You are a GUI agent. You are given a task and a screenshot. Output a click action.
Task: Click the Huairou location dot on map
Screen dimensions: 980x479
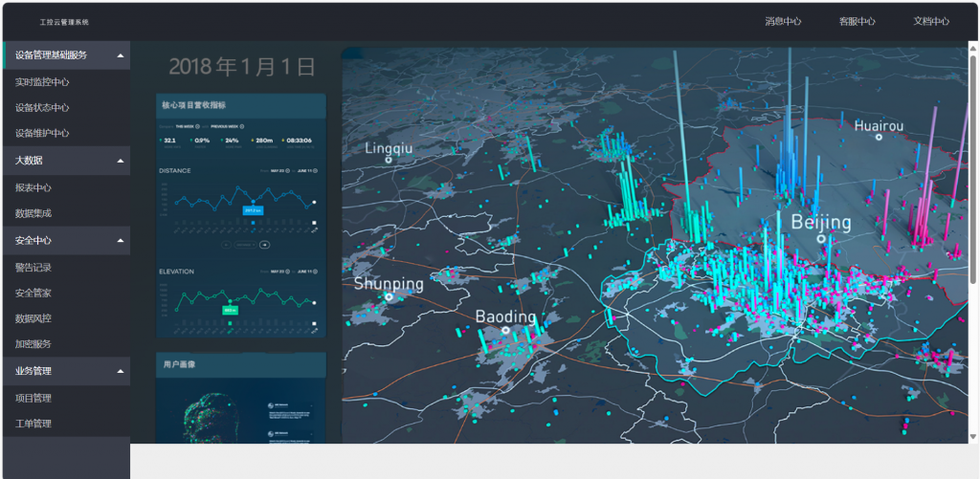(879, 138)
